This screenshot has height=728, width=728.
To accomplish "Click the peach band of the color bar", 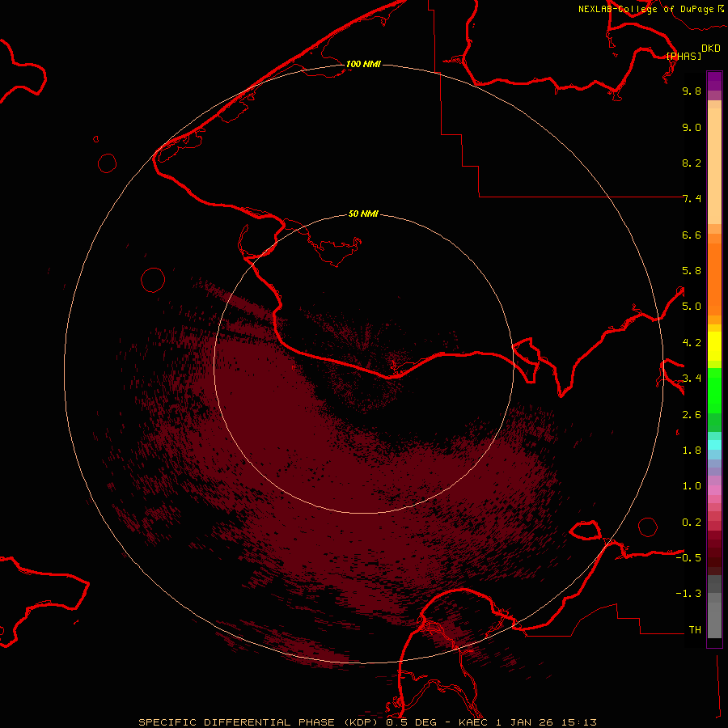I will click(x=714, y=166).
